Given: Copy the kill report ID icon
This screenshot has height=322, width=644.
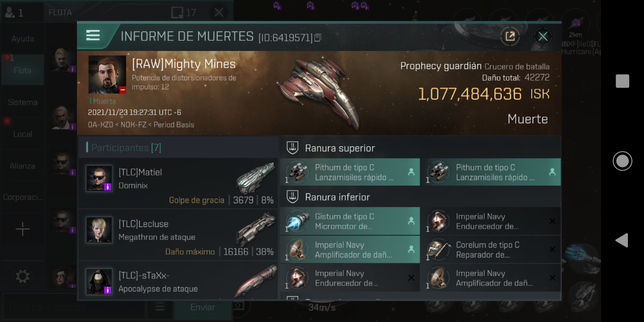Looking at the screenshot, I should click(318, 38).
